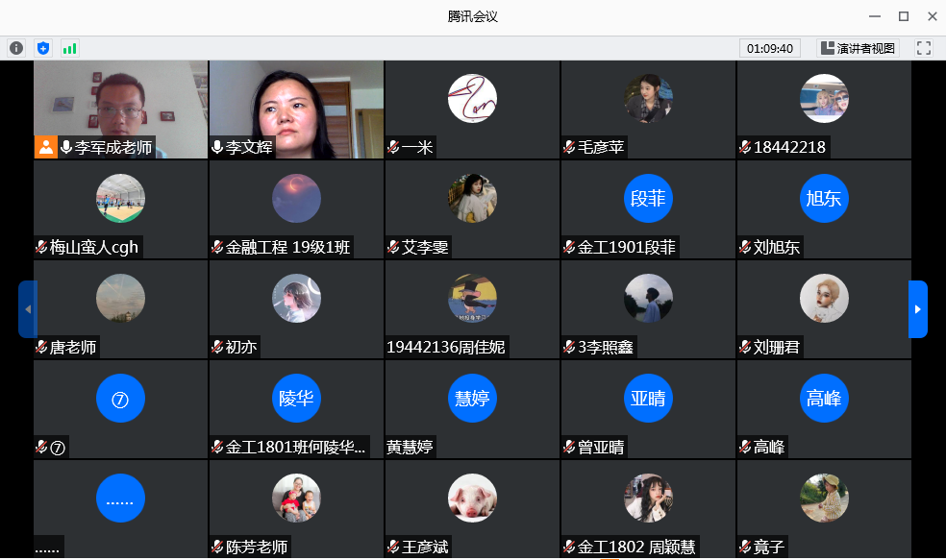The height and width of the screenshot is (560, 946).
Task: Click muted mic icon beside 唐老师
Action: tap(41, 347)
